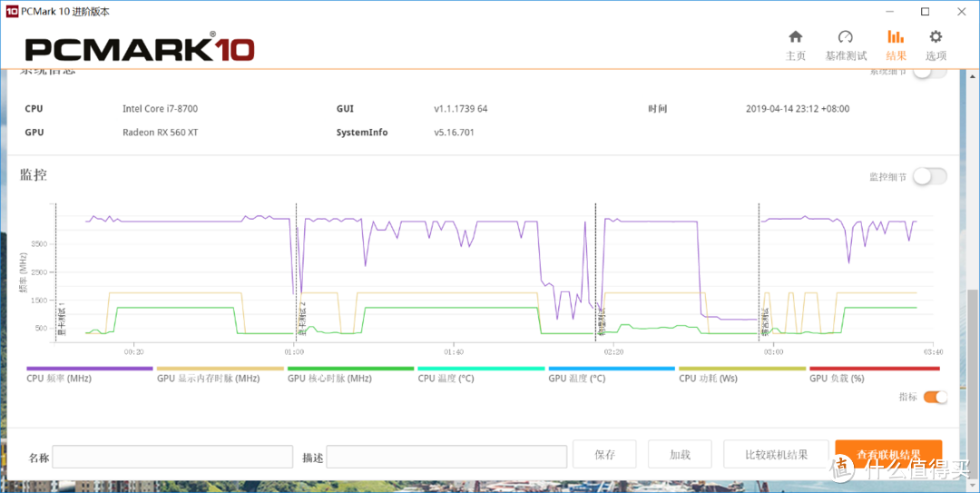The image size is (980, 493).
Task: Turn off the 指标 switch
Action: [935, 397]
